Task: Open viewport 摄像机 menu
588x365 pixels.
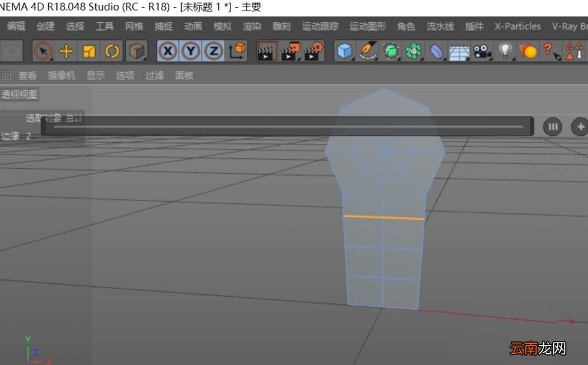Action: tap(62, 75)
